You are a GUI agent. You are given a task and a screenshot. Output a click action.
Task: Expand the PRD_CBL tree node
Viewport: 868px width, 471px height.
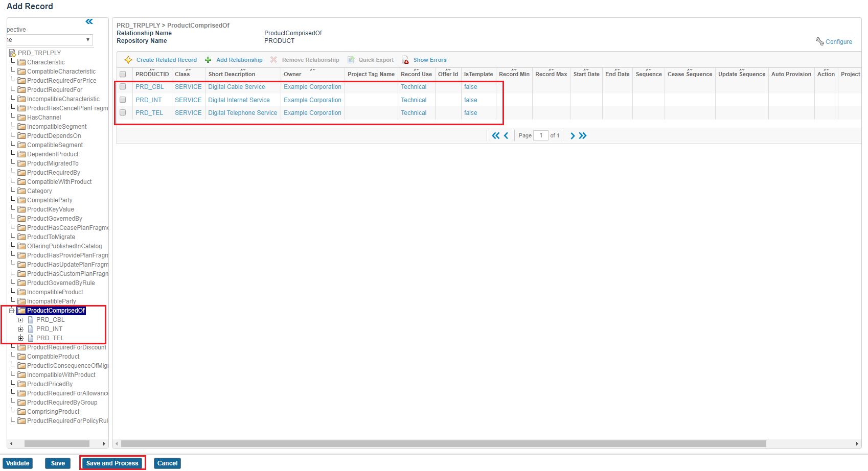[21, 320]
